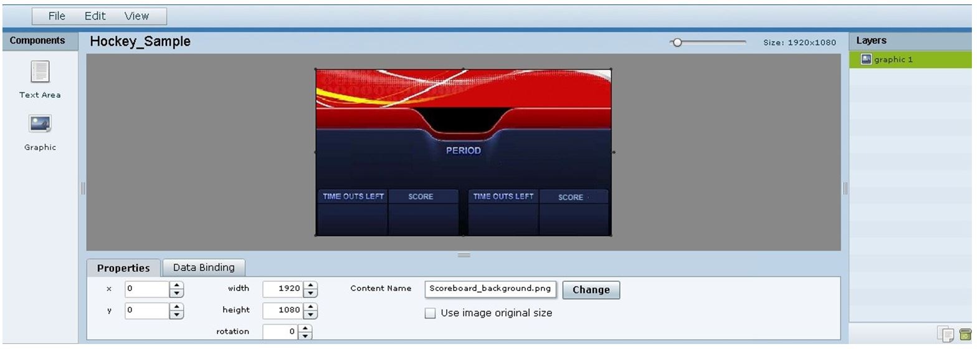Screen dimensions: 980x349
Task: Increase the y value with up arrow
Action: 177,307
